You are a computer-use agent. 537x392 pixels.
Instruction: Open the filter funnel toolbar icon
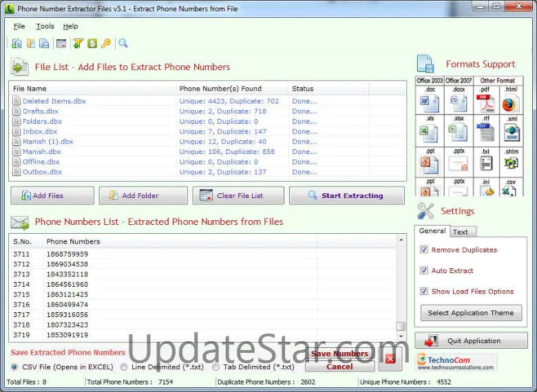[78, 43]
